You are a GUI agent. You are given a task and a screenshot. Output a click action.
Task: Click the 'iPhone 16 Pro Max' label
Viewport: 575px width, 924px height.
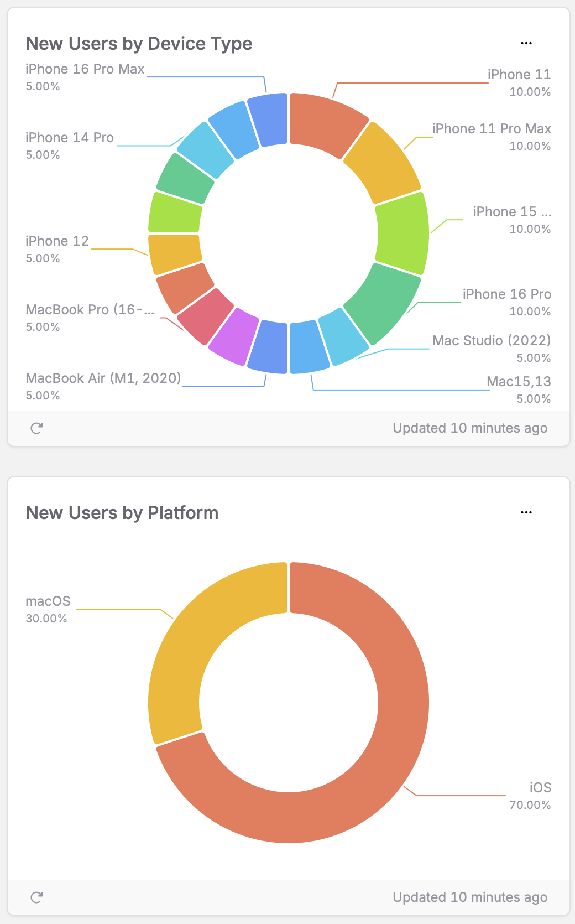pyautogui.click(x=85, y=69)
